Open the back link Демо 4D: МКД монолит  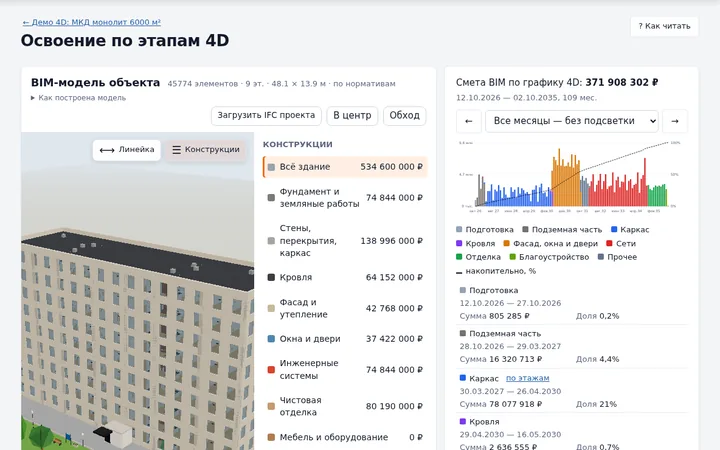(x=91, y=22)
